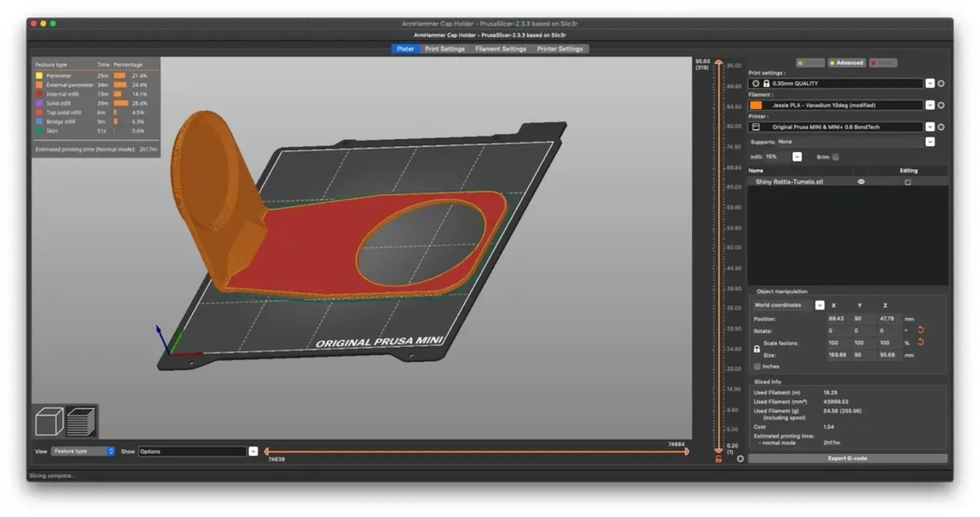Expand the Printer preset dropdown
Viewport: 980px width, 517px height.
click(x=930, y=127)
